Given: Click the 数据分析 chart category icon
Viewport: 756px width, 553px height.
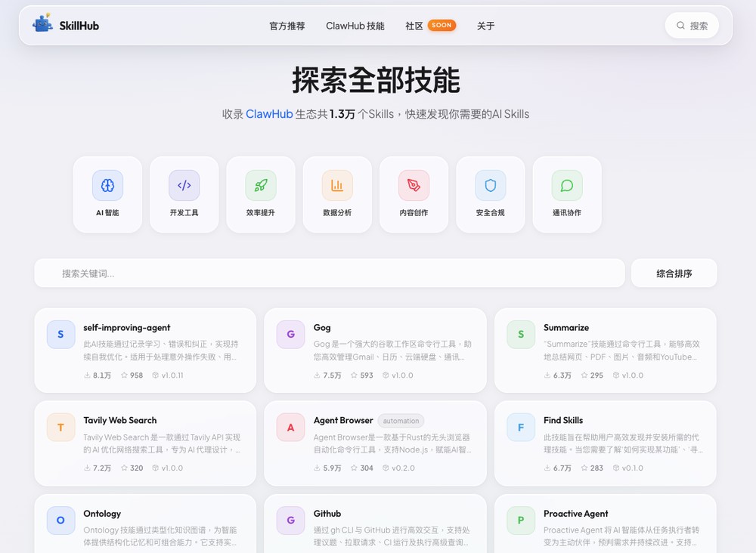Looking at the screenshot, I should coord(337,184).
